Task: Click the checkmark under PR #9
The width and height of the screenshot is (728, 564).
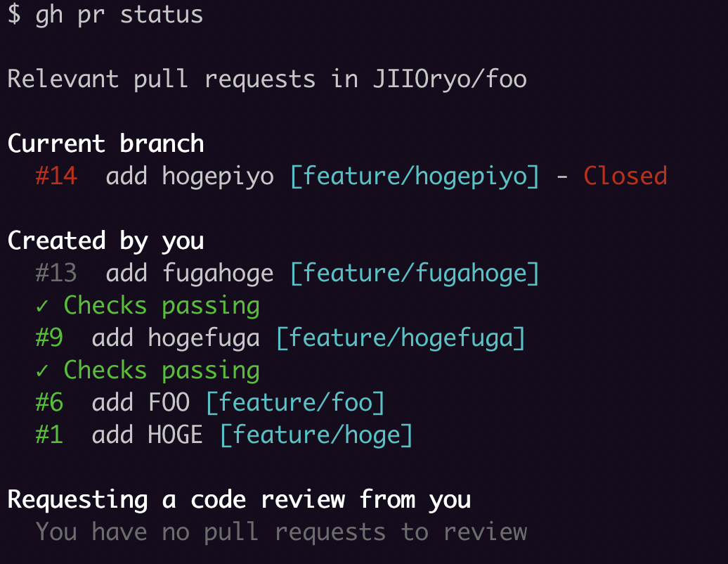Action: [42, 371]
